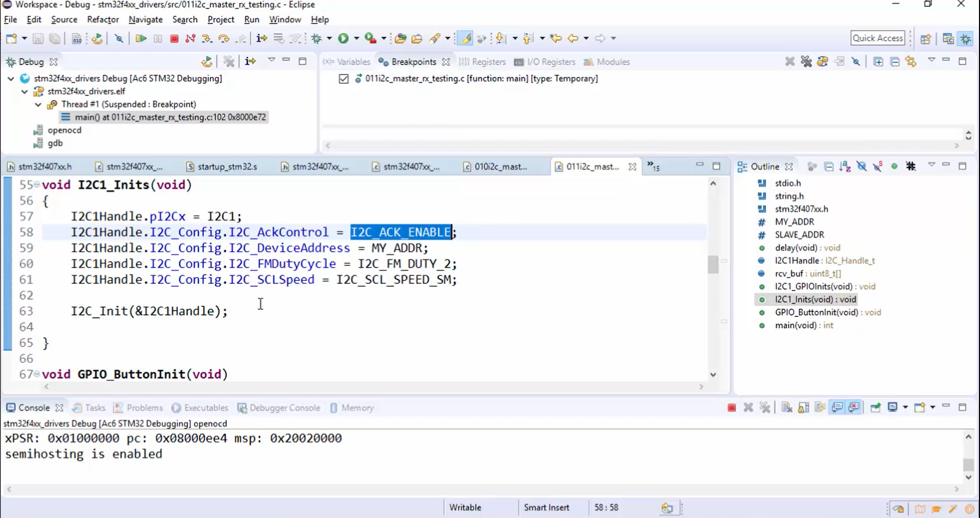Toggle Hide Static Members in Outline
Image resolution: width=980 pixels, height=518 pixels.
[x=878, y=166]
